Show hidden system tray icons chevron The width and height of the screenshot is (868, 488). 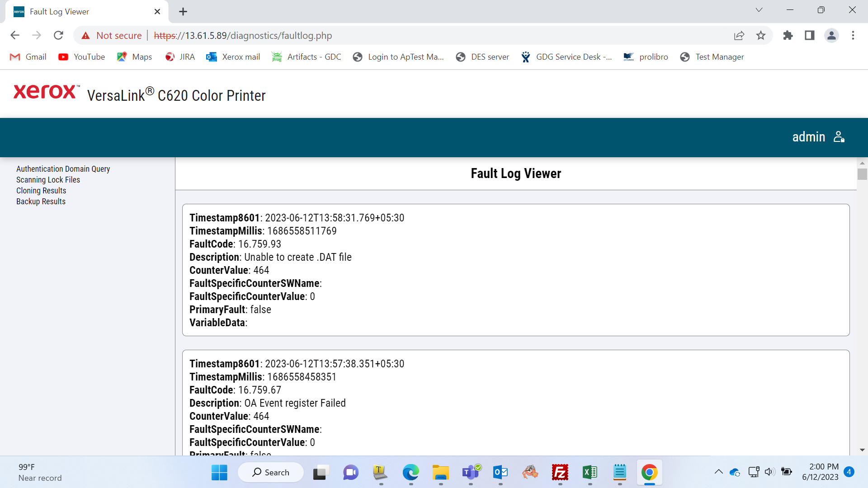[x=718, y=472]
